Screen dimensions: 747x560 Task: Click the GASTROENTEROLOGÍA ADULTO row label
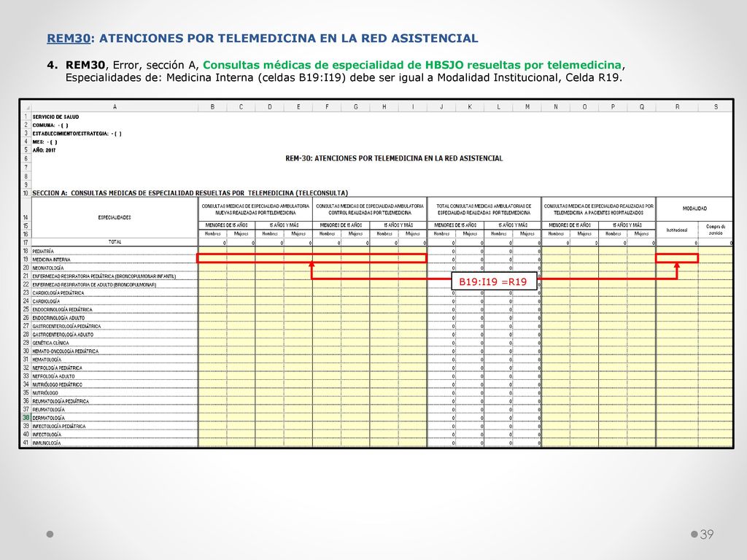pos(63,334)
